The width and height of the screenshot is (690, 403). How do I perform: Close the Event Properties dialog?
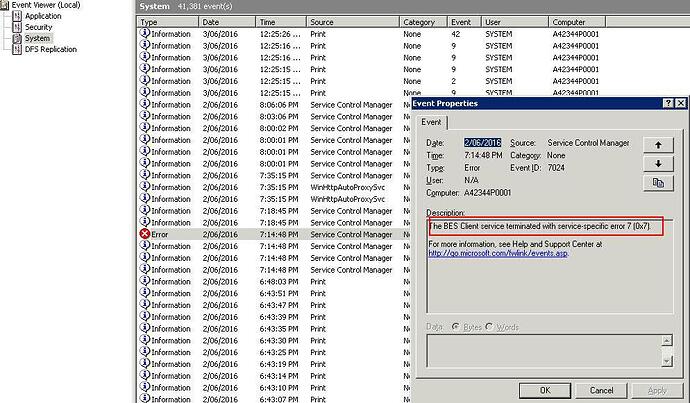click(680, 103)
